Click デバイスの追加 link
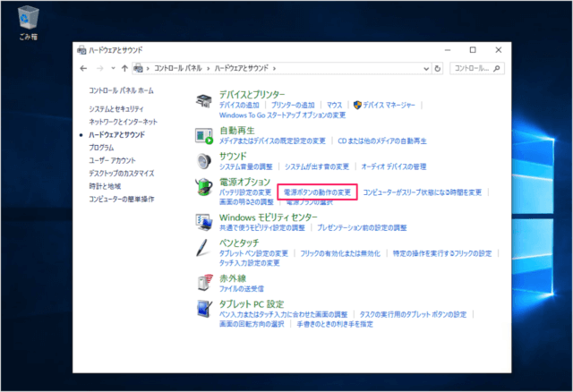573x392 pixels. tap(239, 106)
